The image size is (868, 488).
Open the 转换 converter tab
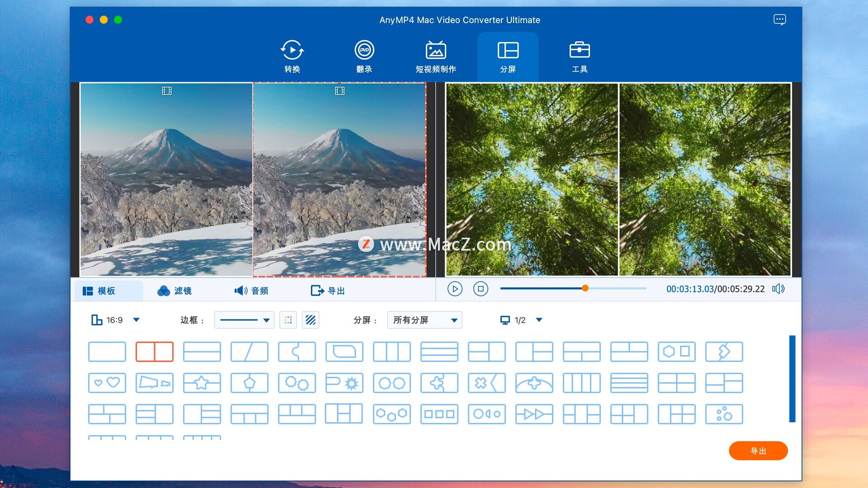click(292, 56)
